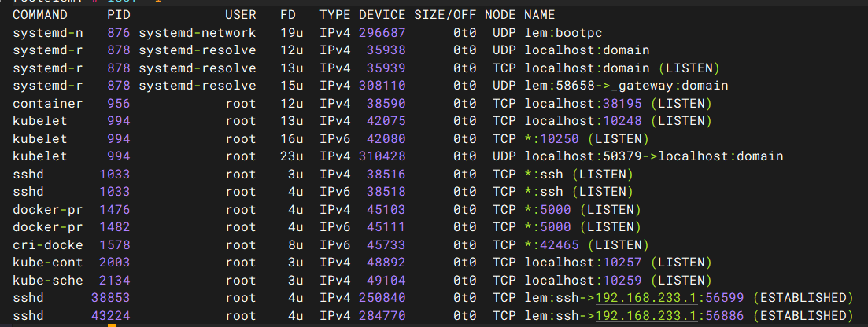Click the FD column header
Image resolution: width=868 pixels, height=327 pixels.
click(x=288, y=15)
